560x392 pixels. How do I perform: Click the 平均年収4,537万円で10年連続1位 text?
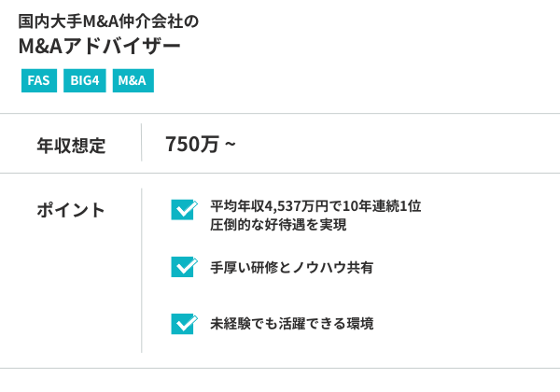[x=315, y=205]
